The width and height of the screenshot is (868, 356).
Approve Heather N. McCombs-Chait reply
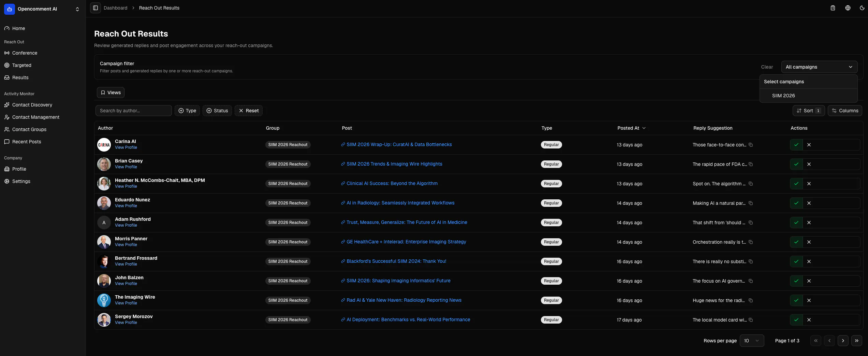796,184
